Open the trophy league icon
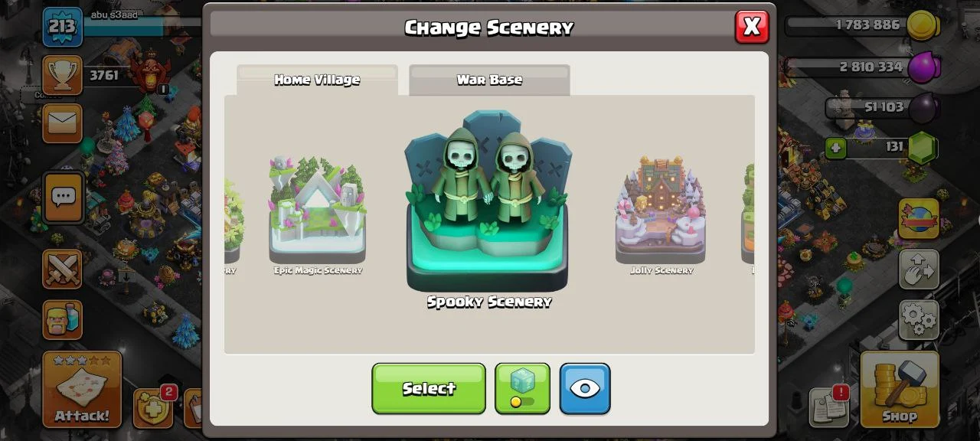Viewport: 980px width, 441px height. [62, 74]
